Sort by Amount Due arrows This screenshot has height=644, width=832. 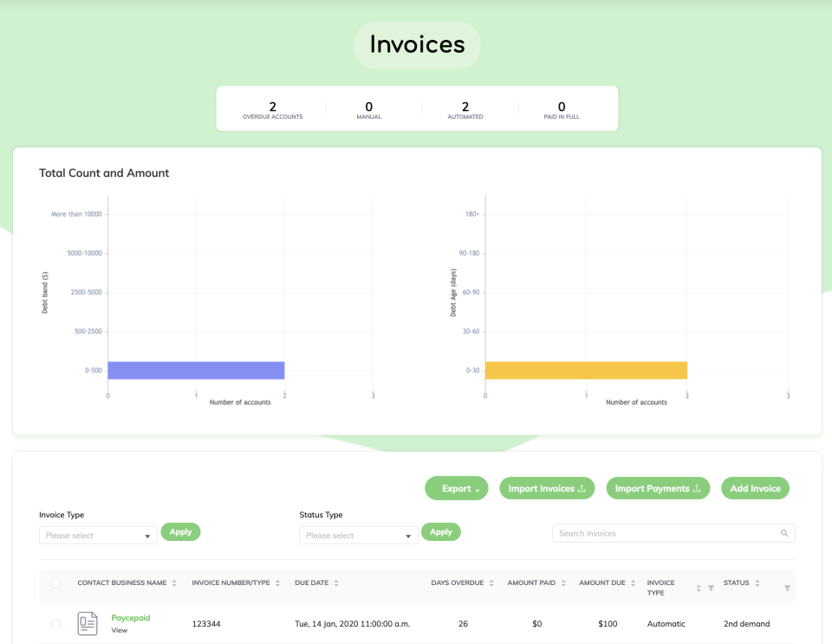[x=633, y=583]
